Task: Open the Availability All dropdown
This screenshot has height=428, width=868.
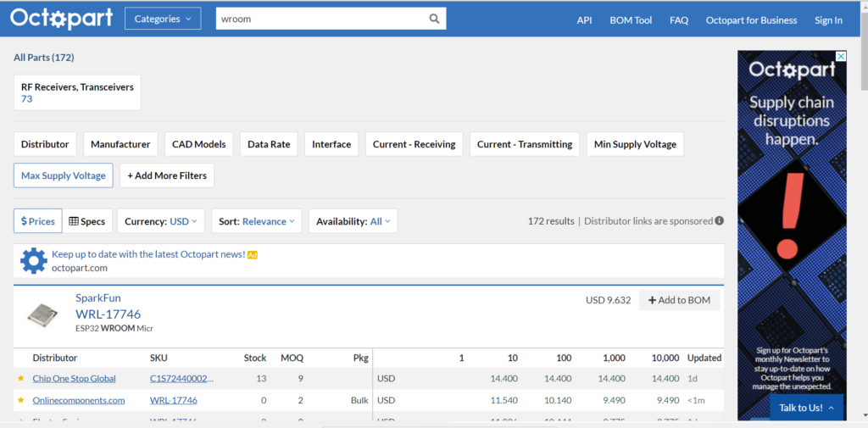Action: pos(353,221)
